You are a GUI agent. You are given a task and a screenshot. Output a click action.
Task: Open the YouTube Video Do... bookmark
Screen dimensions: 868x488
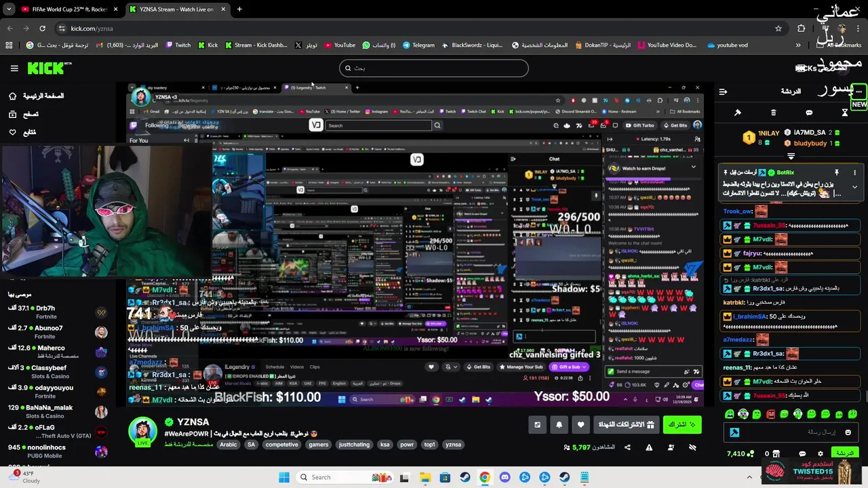point(667,45)
